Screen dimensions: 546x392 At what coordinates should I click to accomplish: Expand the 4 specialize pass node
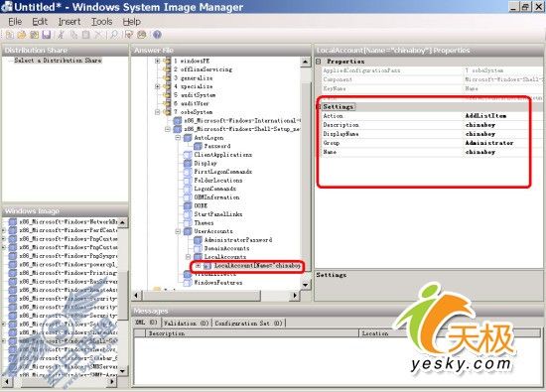pyautogui.click(x=158, y=86)
